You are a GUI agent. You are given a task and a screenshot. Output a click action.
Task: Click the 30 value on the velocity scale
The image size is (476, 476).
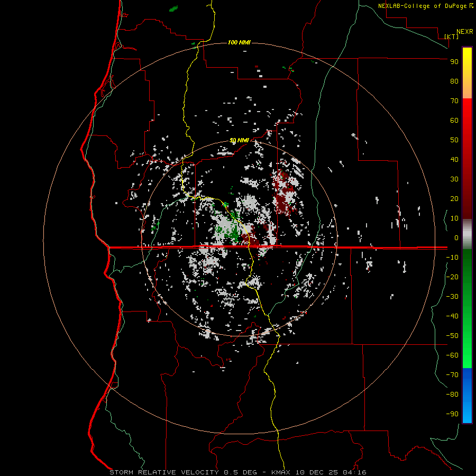tap(454, 179)
